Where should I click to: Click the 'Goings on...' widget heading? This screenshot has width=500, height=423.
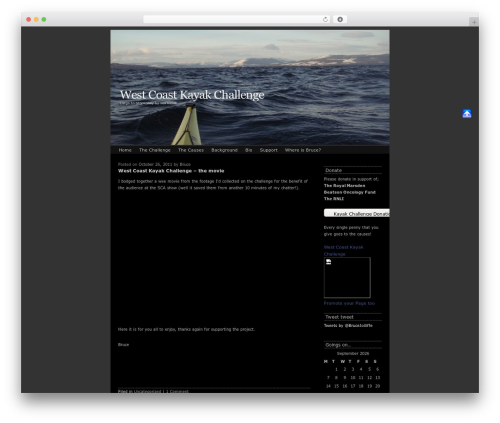click(353, 345)
